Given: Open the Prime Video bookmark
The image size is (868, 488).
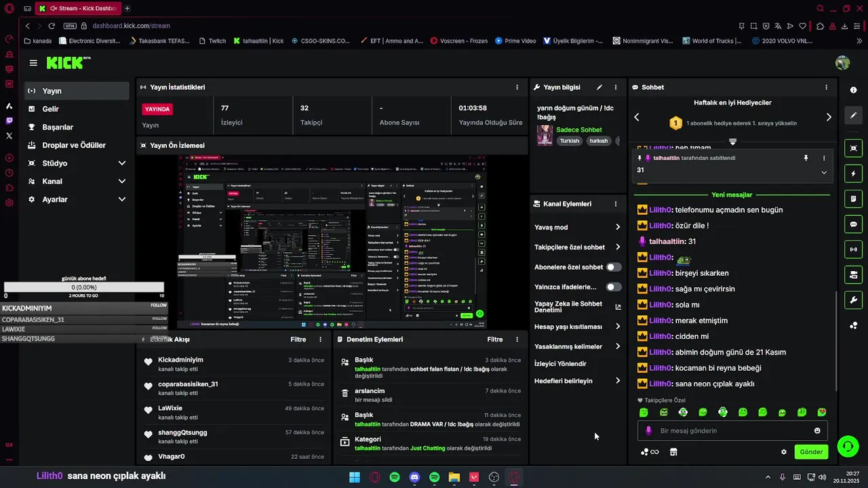Looking at the screenshot, I should (x=515, y=41).
